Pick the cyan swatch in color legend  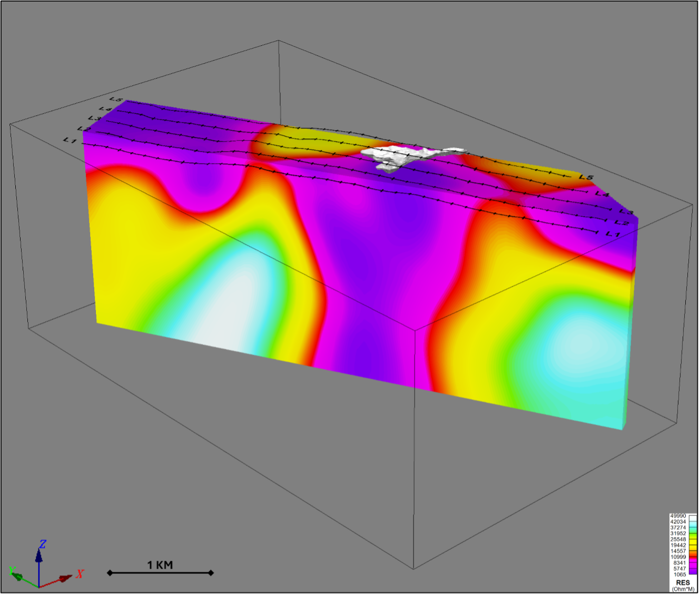pos(693,524)
